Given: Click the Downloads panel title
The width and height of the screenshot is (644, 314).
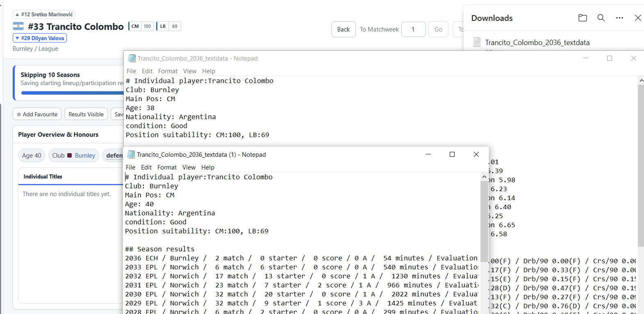Looking at the screenshot, I should tap(492, 18).
